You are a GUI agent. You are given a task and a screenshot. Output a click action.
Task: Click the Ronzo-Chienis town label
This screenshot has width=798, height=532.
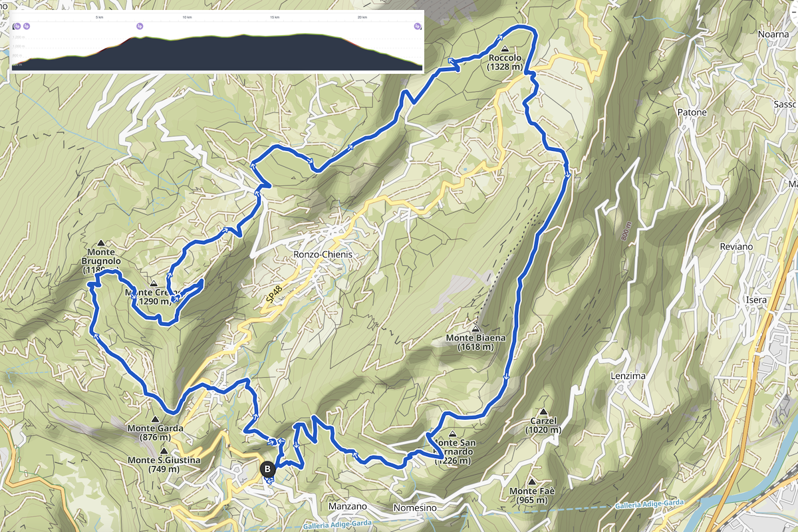(x=322, y=255)
